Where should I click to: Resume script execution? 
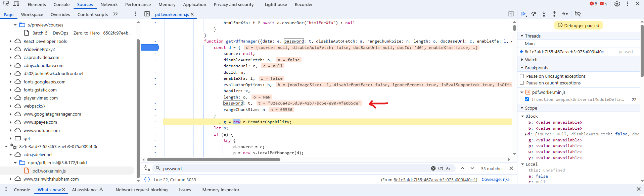click(524, 14)
